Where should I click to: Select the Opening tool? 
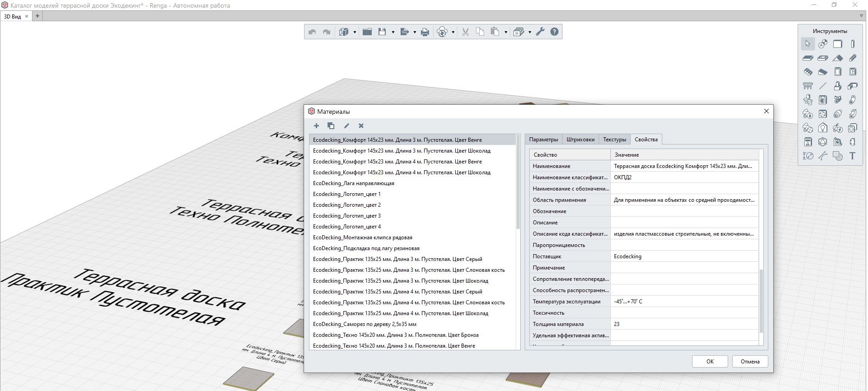(823, 58)
